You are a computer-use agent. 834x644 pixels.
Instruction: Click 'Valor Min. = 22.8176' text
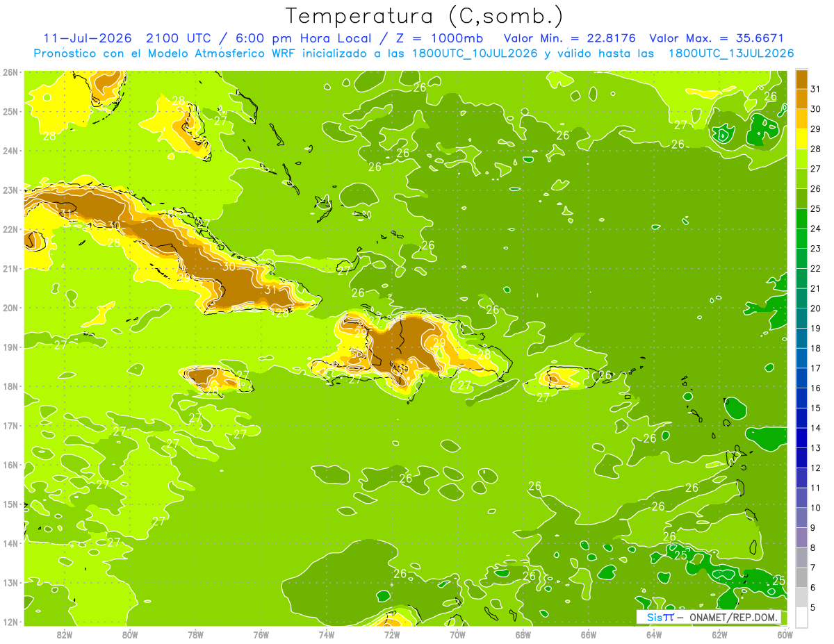click(570, 38)
